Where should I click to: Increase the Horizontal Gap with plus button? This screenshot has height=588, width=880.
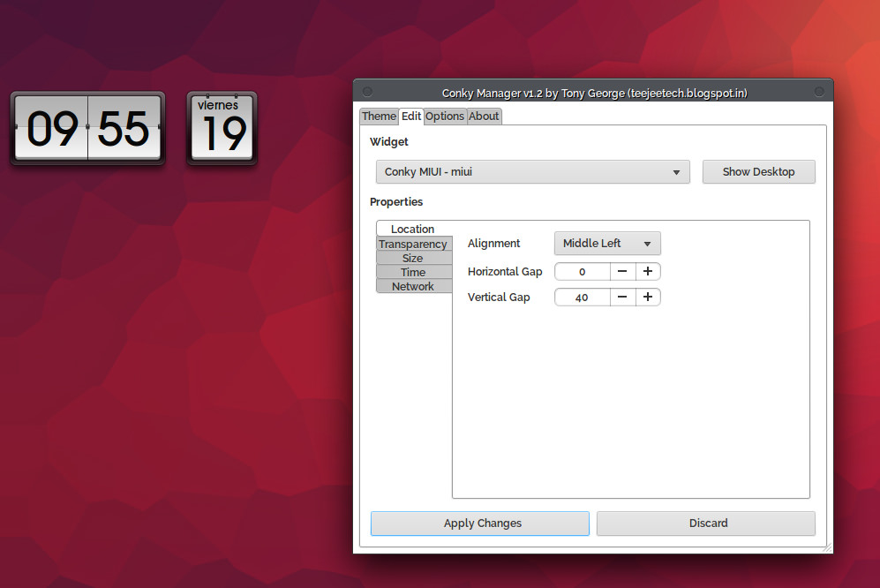(648, 272)
